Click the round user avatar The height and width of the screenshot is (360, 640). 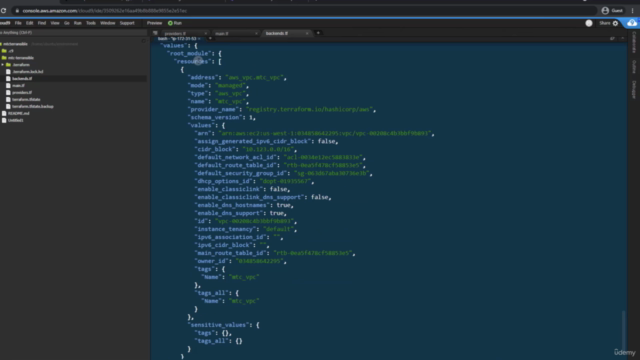(x=589, y=23)
